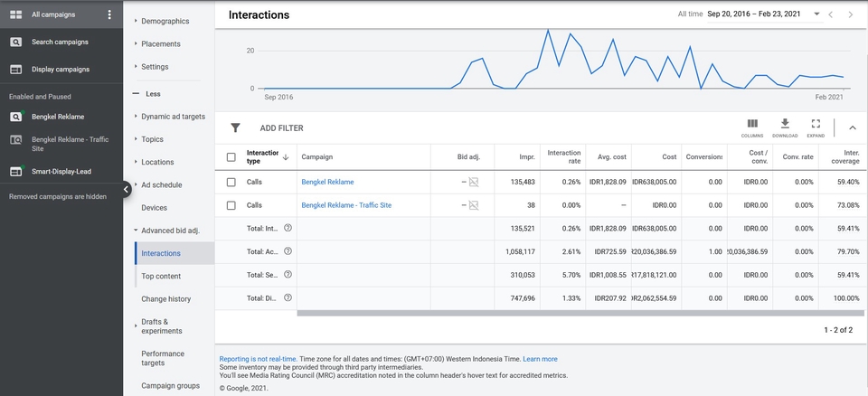
Task: Open the Bengkel Reklame campaign link
Action: coord(327,182)
